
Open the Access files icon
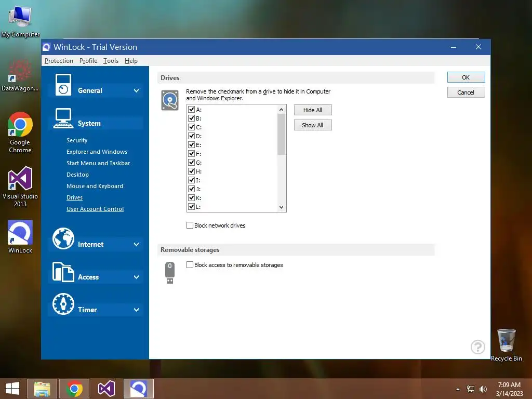[x=63, y=272]
